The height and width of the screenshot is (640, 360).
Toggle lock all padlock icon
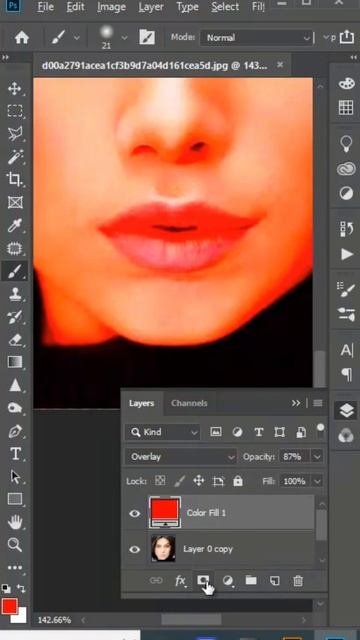tap(238, 481)
